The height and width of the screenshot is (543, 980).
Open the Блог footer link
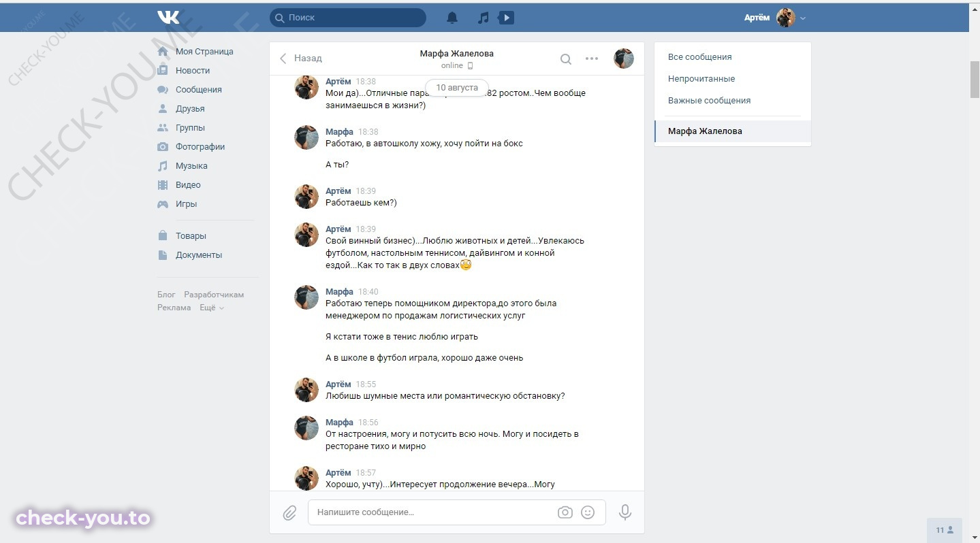(166, 295)
